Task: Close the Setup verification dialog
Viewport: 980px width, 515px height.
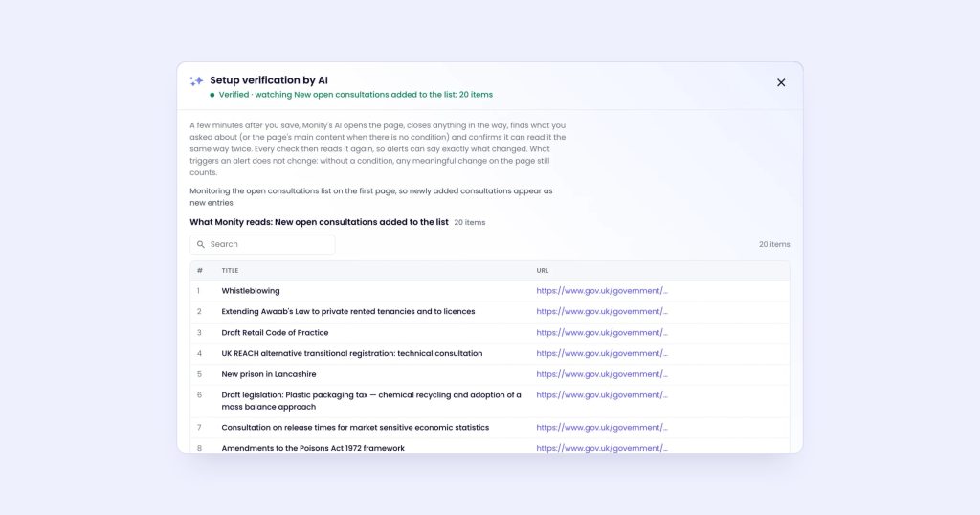Action: click(x=781, y=82)
